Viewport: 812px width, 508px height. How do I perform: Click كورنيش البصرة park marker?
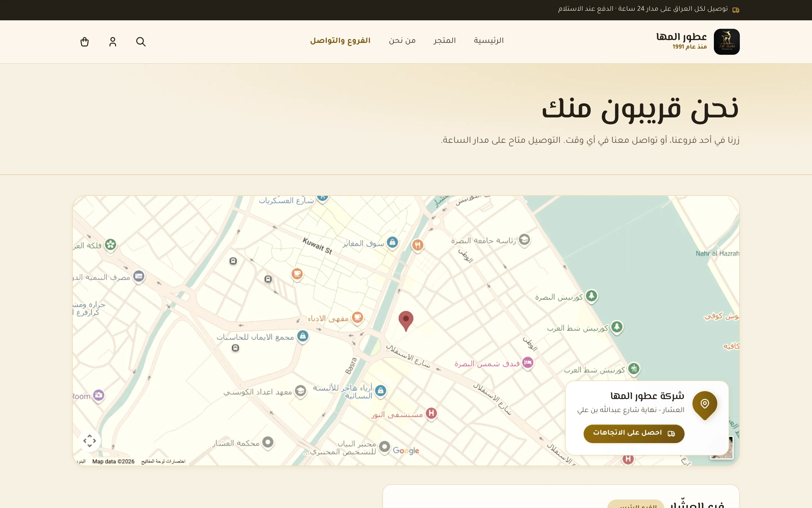pos(591,296)
